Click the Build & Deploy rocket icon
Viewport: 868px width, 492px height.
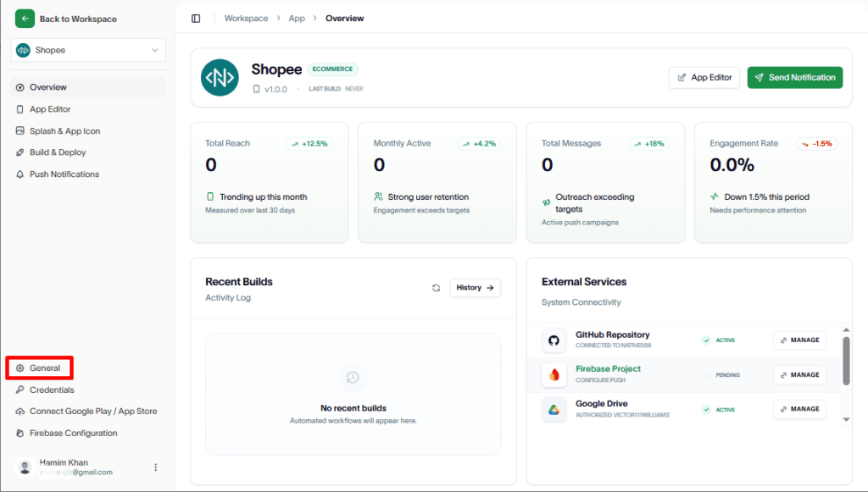click(x=20, y=152)
